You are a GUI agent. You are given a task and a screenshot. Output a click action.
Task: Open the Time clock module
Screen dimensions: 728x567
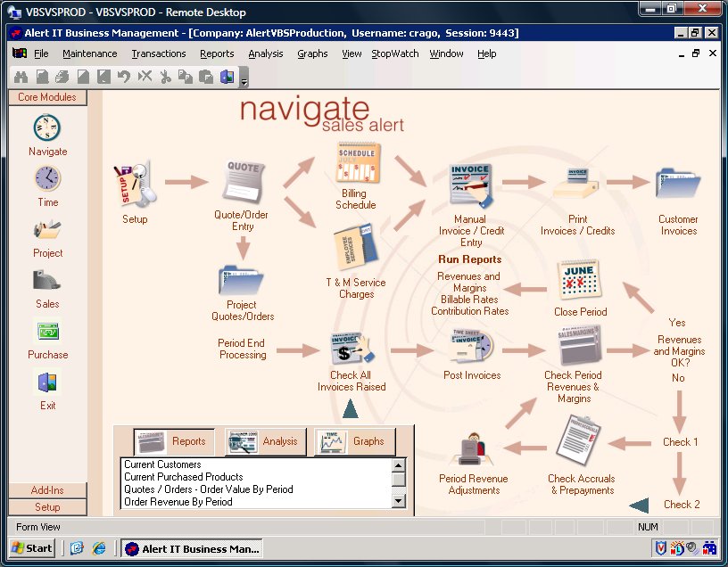pos(47,178)
